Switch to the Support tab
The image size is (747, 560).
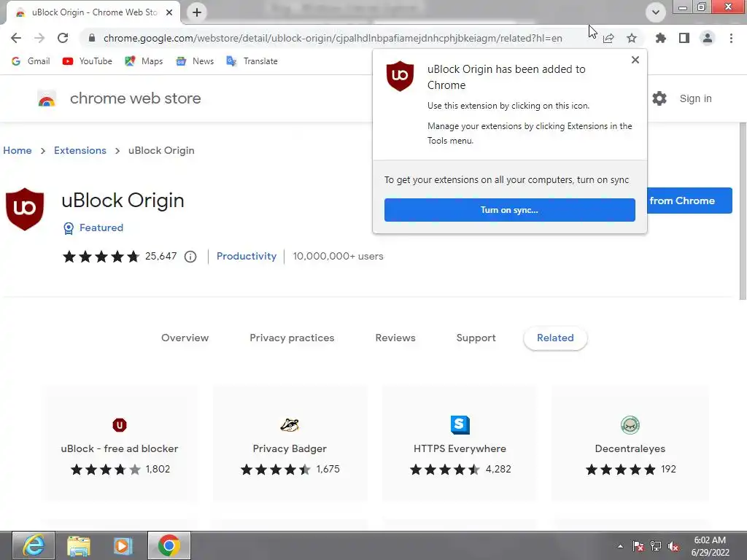point(476,338)
